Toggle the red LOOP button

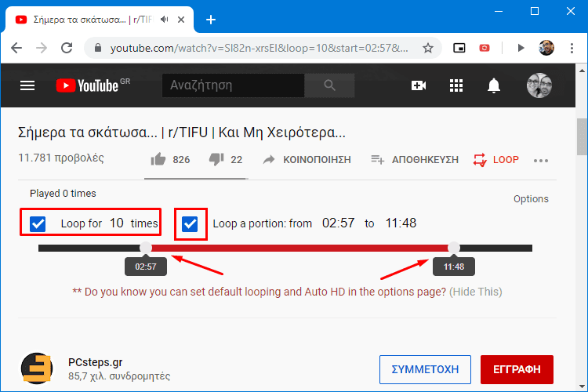point(495,160)
